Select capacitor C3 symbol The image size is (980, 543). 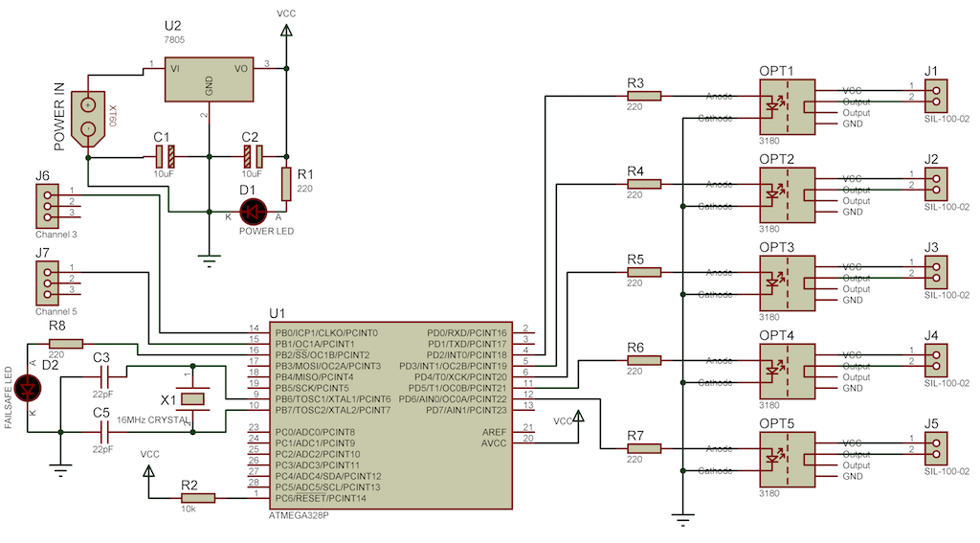point(104,376)
